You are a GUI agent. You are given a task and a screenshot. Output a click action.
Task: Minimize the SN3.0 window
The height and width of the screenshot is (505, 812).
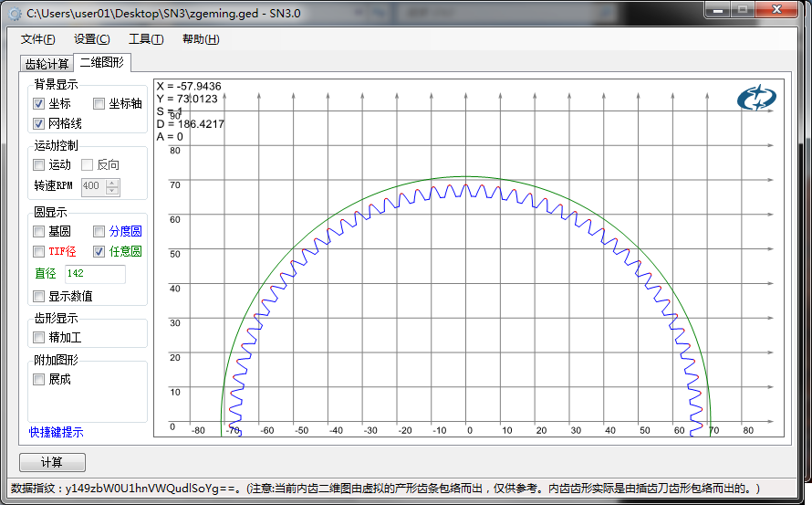click(x=718, y=10)
